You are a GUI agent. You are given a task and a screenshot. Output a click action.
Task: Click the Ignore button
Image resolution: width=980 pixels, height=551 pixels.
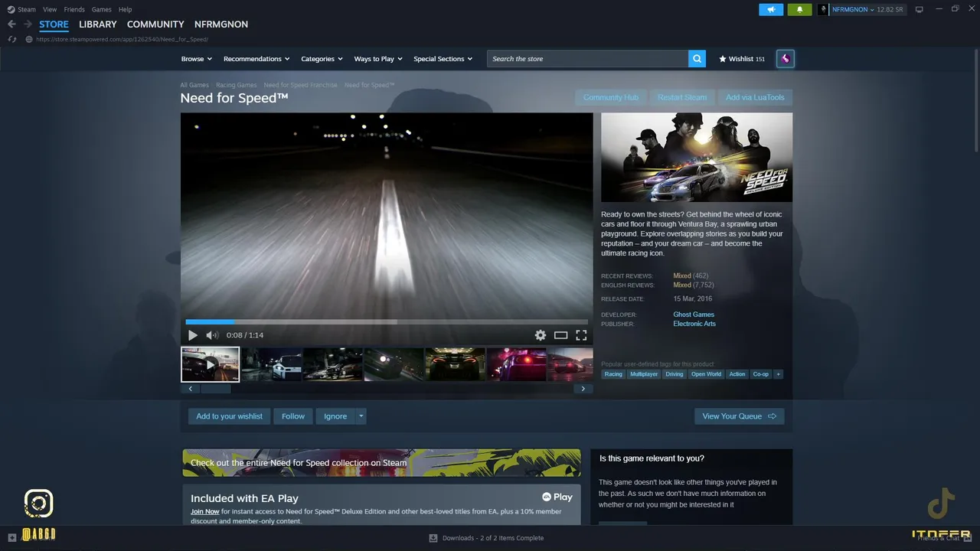335,416
